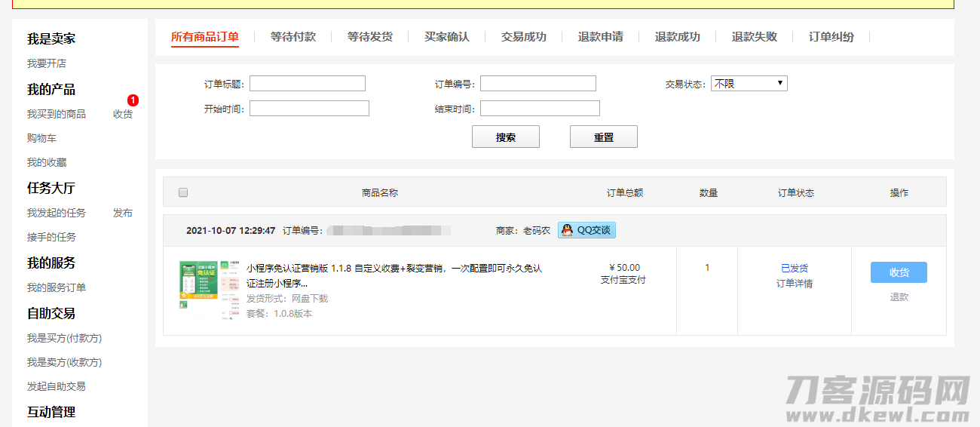Select the 交易成功 tab

(524, 36)
